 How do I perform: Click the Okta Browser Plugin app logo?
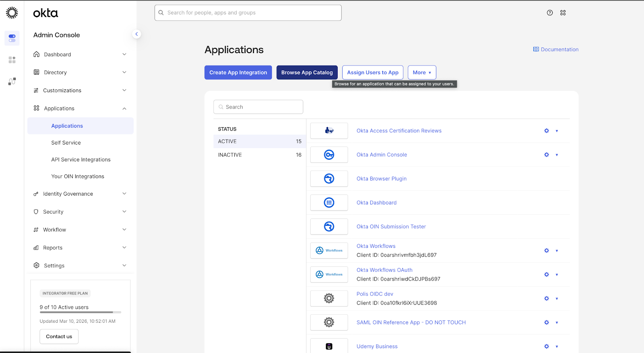click(x=329, y=179)
